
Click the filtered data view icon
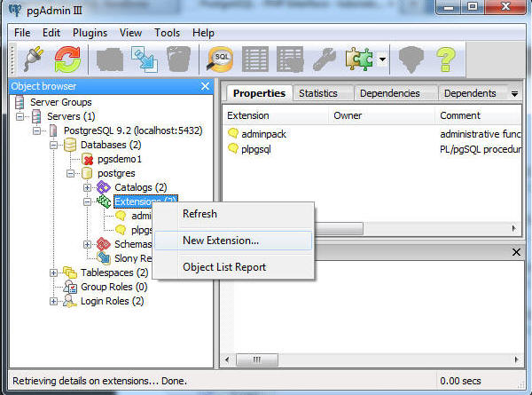coord(290,59)
